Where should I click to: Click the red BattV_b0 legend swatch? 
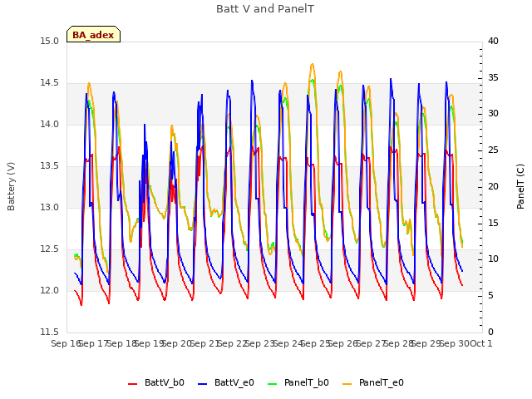click(133, 384)
